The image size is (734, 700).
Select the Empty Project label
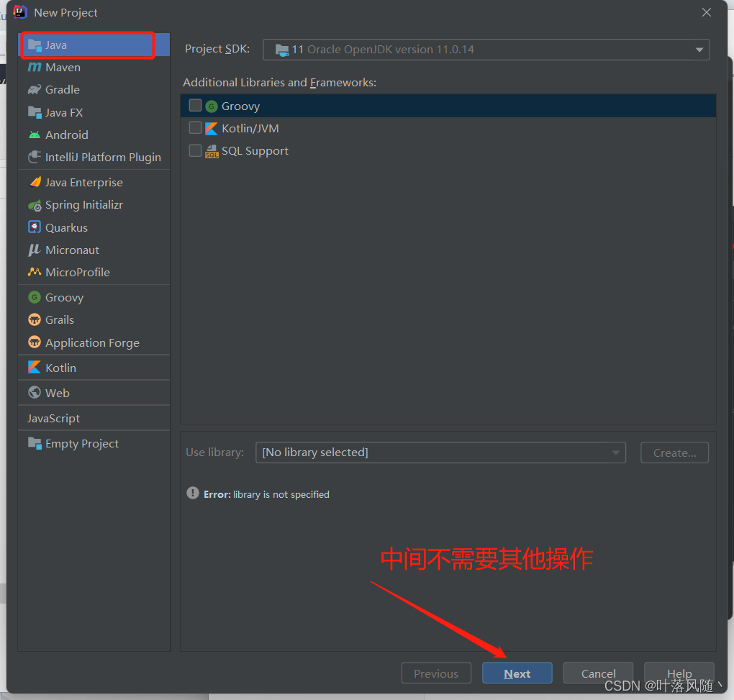pos(82,444)
